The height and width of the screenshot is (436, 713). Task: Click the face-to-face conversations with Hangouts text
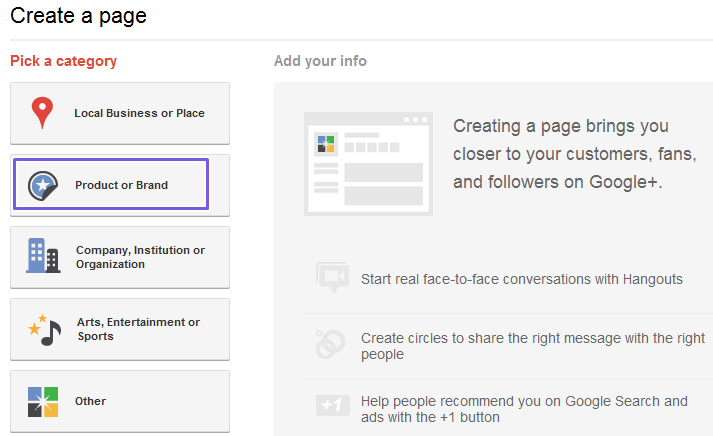521,279
